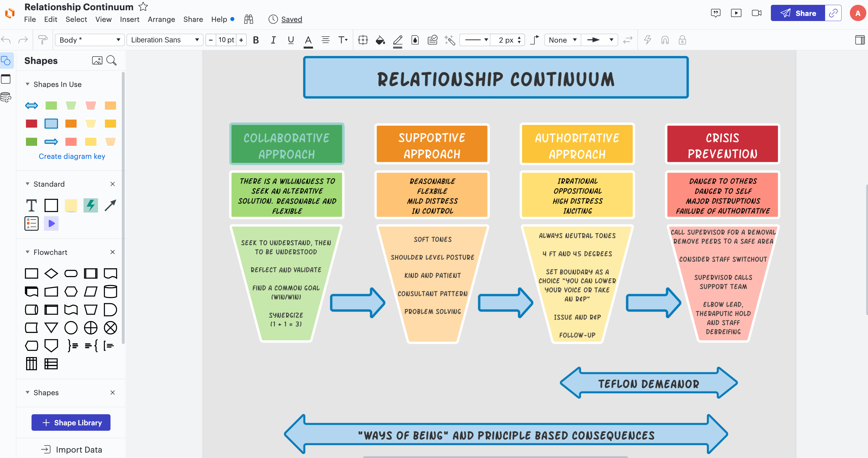Open the Arrange menu

(x=161, y=19)
